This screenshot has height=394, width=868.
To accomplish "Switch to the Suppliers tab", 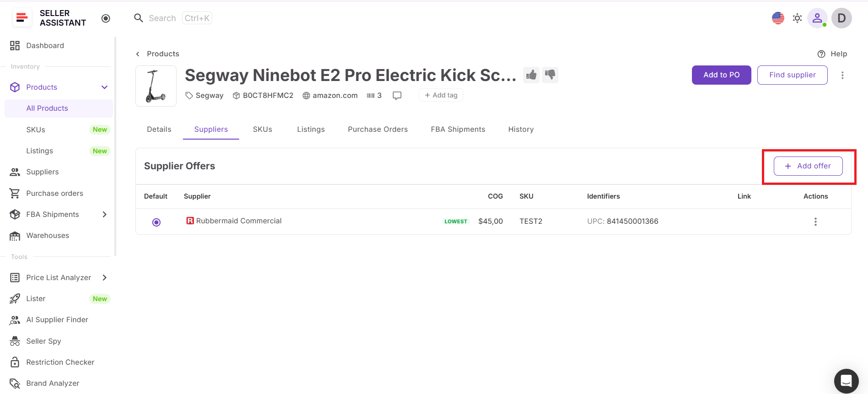I will 211,130.
